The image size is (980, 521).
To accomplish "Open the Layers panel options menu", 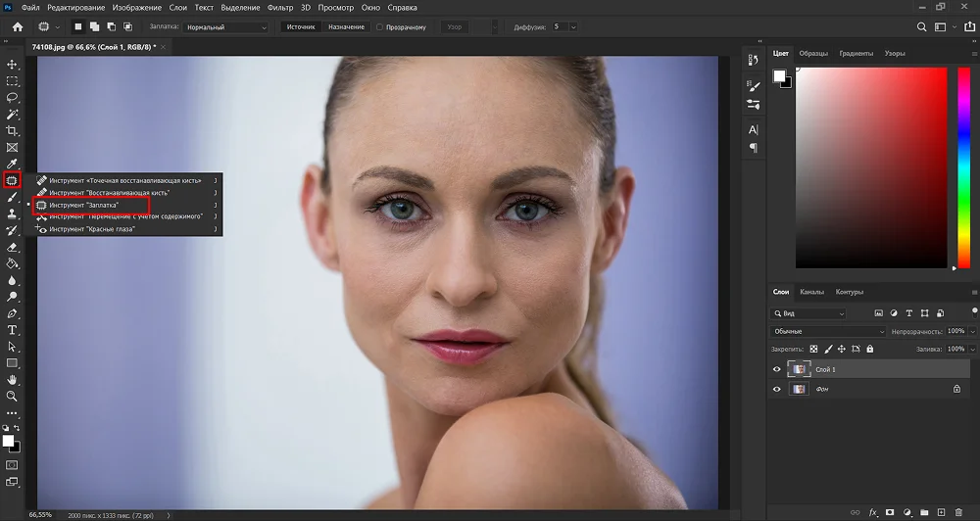I will pos(974,293).
